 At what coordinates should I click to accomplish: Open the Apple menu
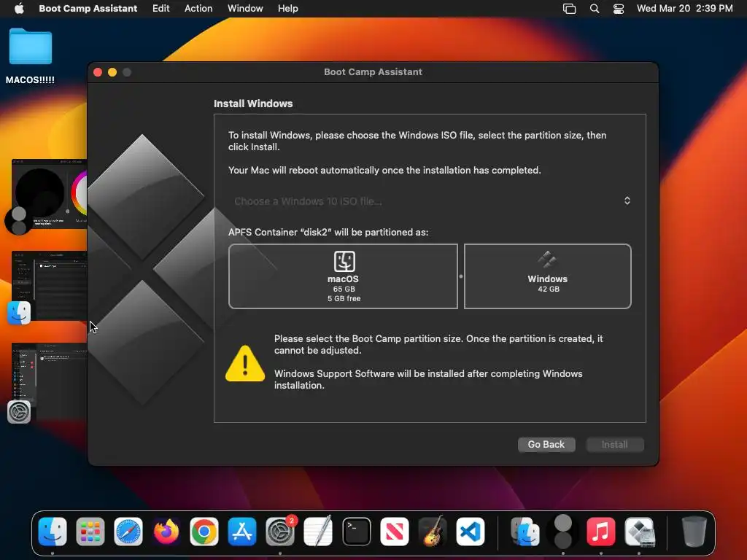click(x=19, y=8)
